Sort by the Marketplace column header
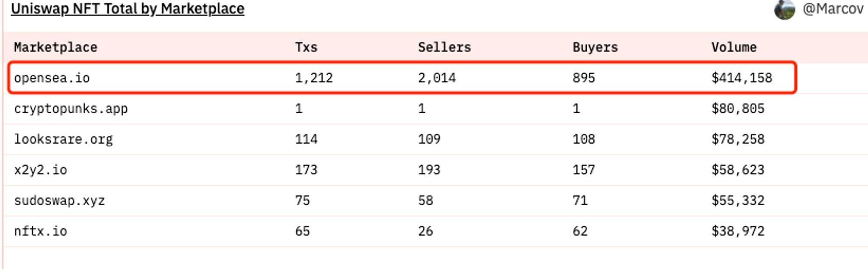 tap(56, 47)
